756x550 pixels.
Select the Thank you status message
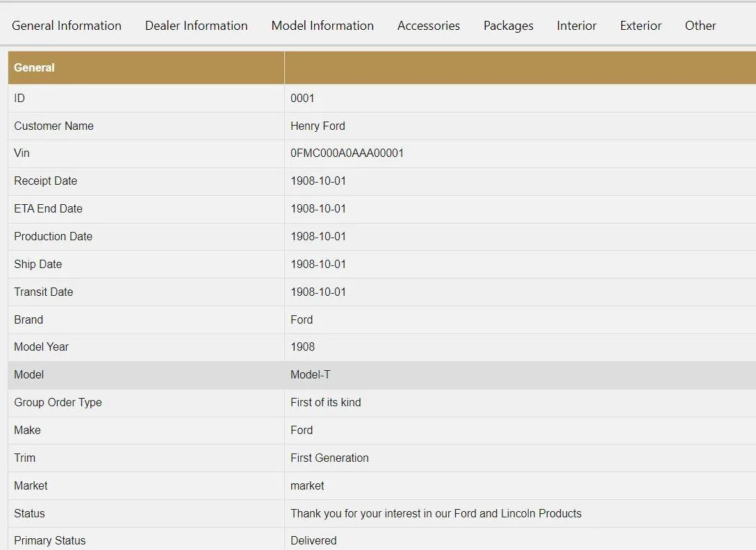click(436, 514)
